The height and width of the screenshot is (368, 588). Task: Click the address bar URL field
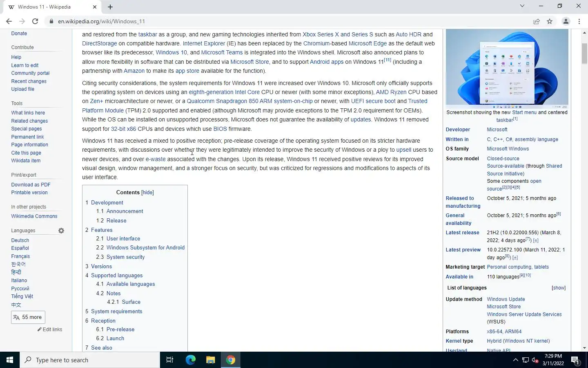point(286,21)
